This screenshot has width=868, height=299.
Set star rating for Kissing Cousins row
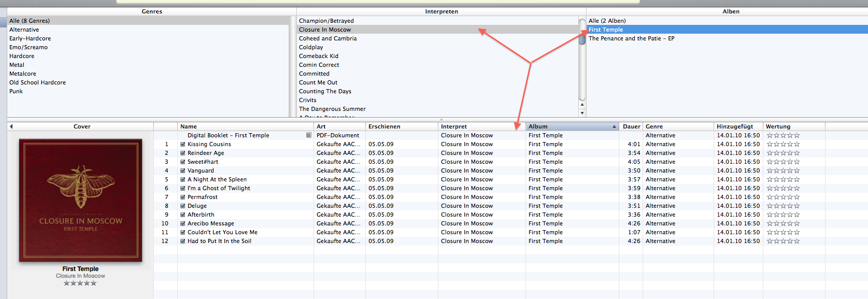coord(783,144)
